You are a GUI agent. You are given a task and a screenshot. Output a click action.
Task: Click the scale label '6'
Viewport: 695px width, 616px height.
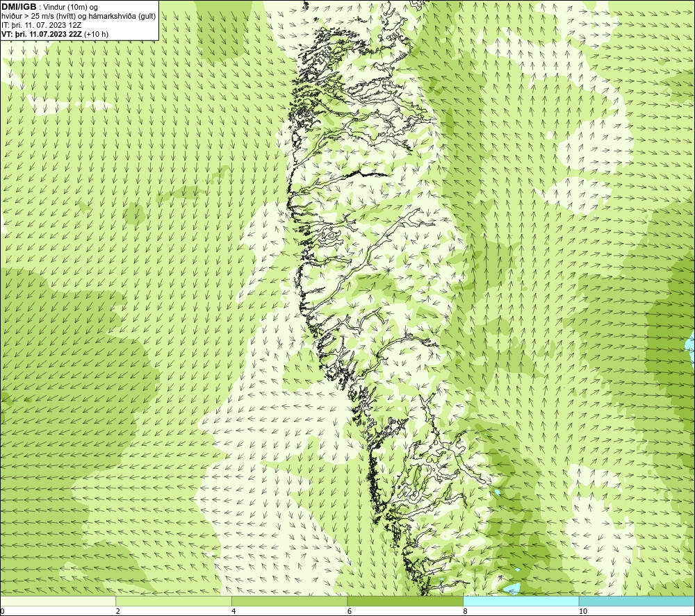350,611
